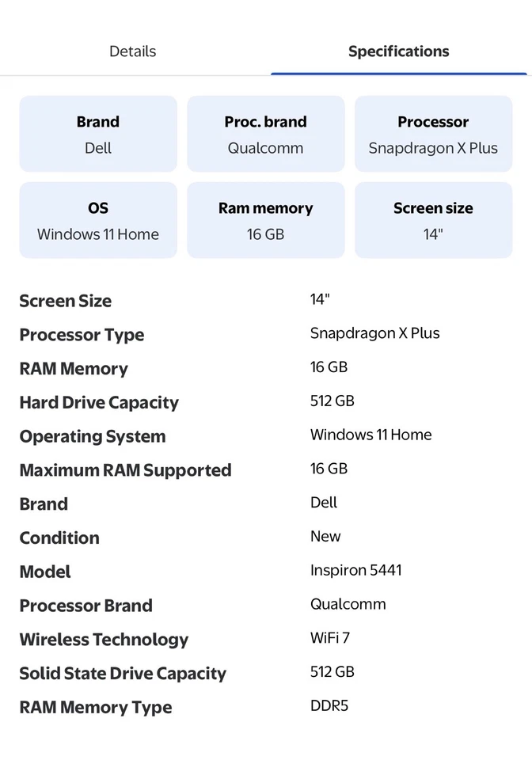This screenshot has width=532, height=760.
Task: Select the Specifications tab
Action: (x=398, y=51)
